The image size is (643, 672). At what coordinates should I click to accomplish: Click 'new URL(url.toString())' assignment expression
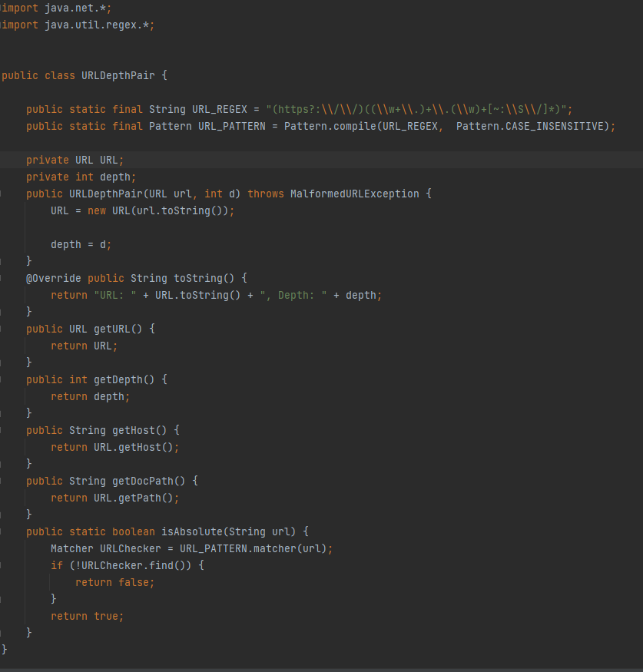[x=160, y=211]
